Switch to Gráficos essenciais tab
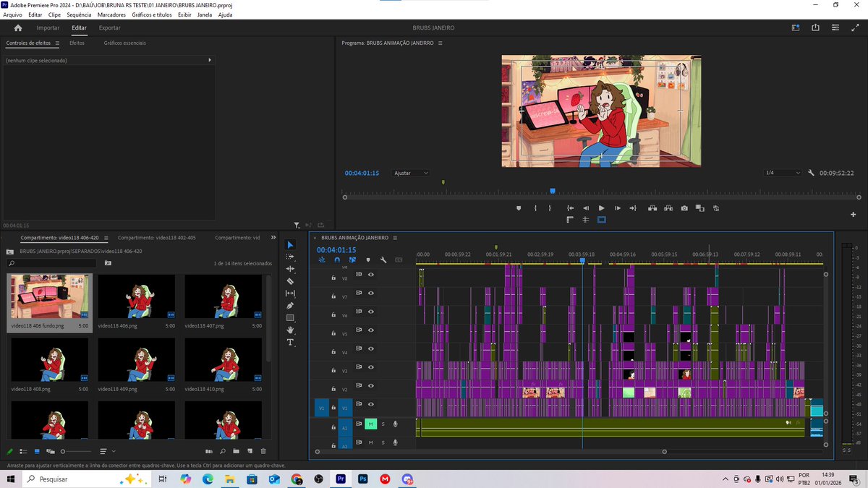 point(124,43)
